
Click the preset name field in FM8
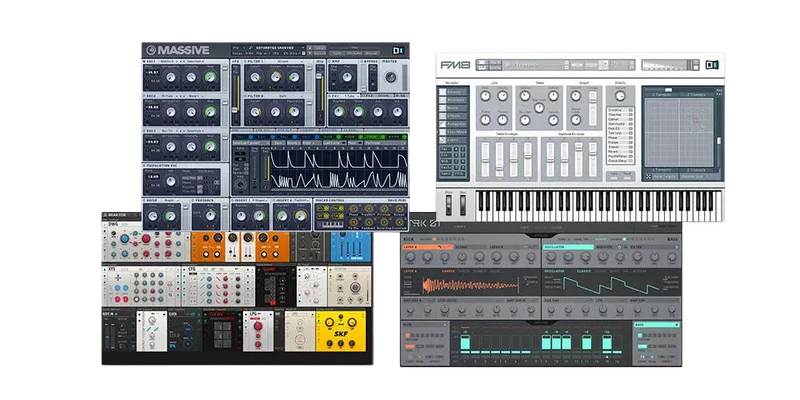coord(534,65)
